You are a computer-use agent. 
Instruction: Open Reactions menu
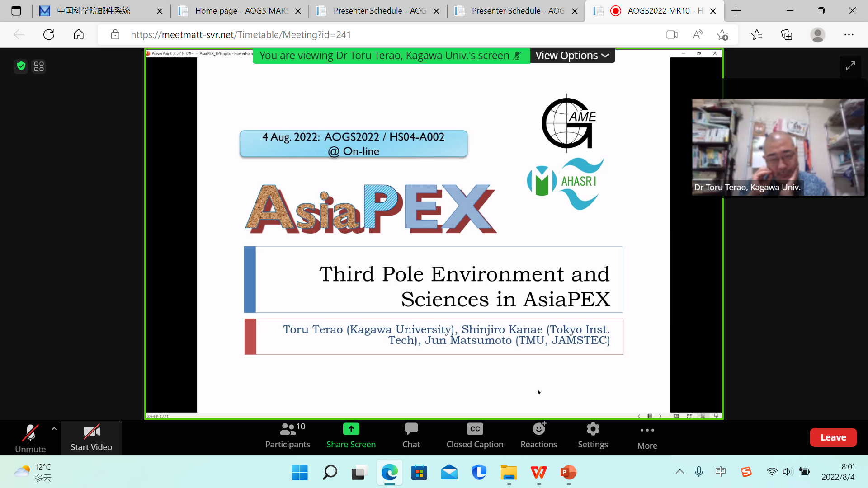538,435
